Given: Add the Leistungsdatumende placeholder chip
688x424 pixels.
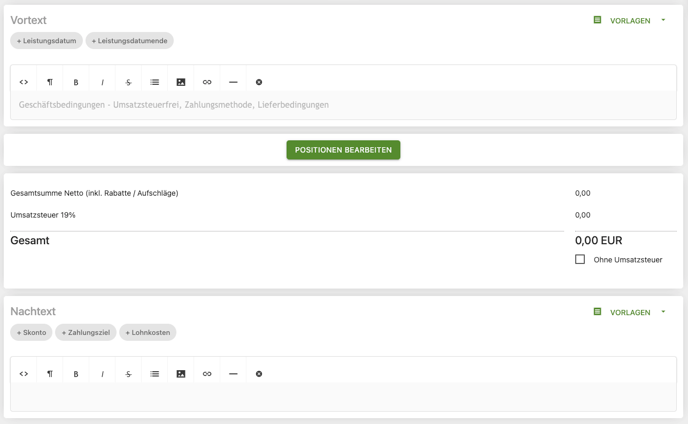Looking at the screenshot, I should tap(129, 41).
